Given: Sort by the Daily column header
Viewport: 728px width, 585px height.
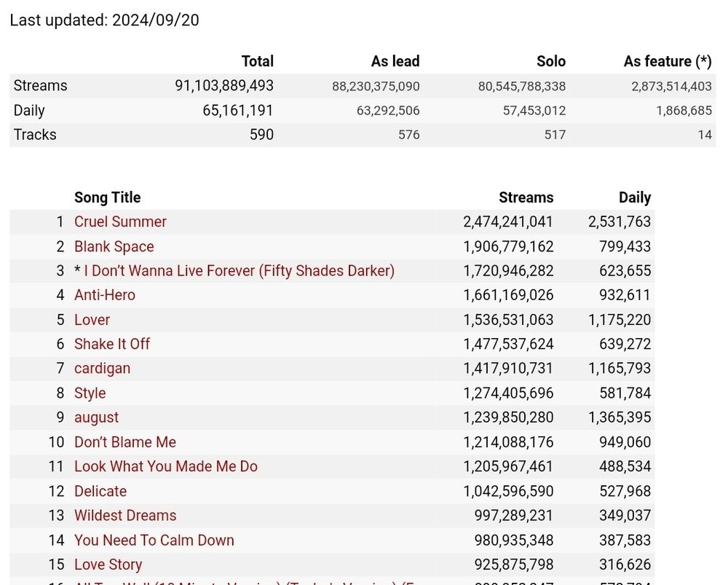Looking at the screenshot, I should [634, 197].
